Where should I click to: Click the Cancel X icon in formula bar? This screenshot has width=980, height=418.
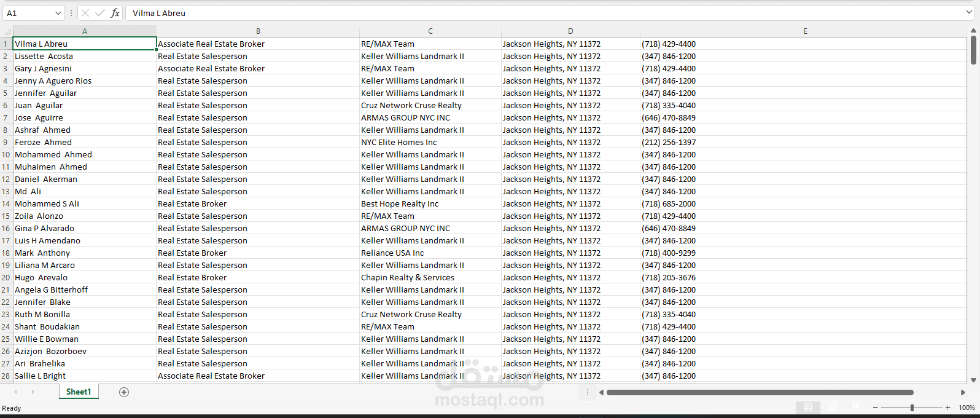[x=85, y=13]
